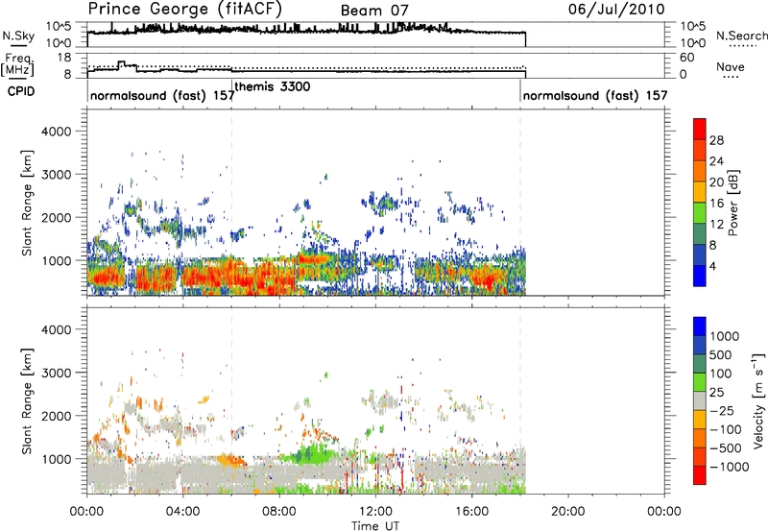Click the bright green 25-100 velocity swatch
768x532 pixels.
(700, 382)
